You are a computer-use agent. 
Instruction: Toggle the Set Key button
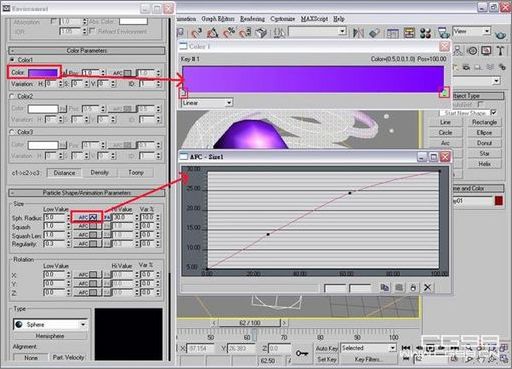click(327, 359)
